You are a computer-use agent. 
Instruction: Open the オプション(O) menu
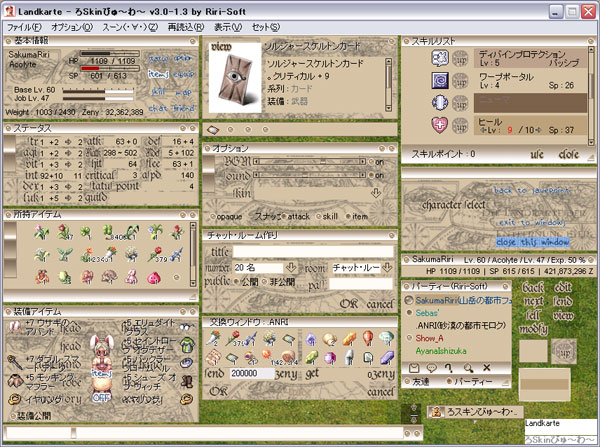tap(72, 27)
